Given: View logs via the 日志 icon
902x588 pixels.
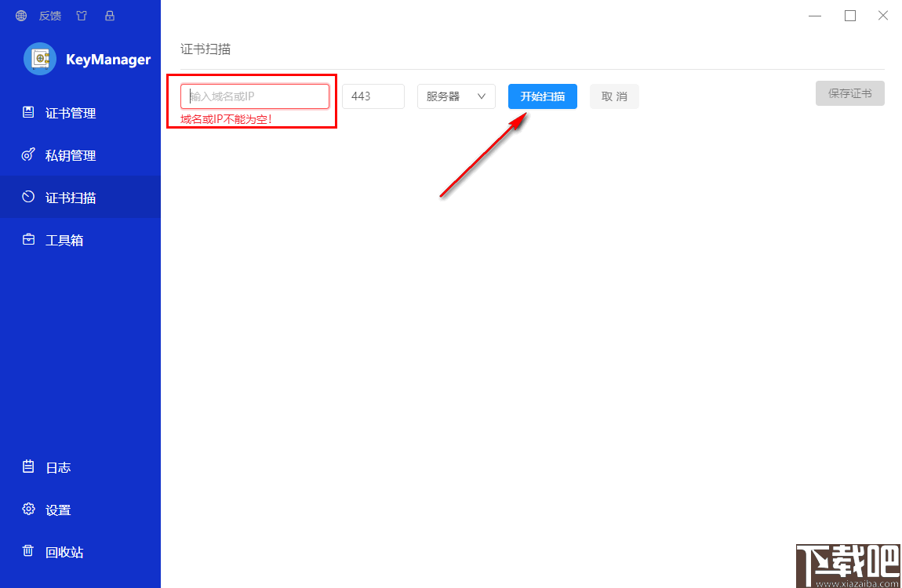Looking at the screenshot, I should [x=27, y=467].
